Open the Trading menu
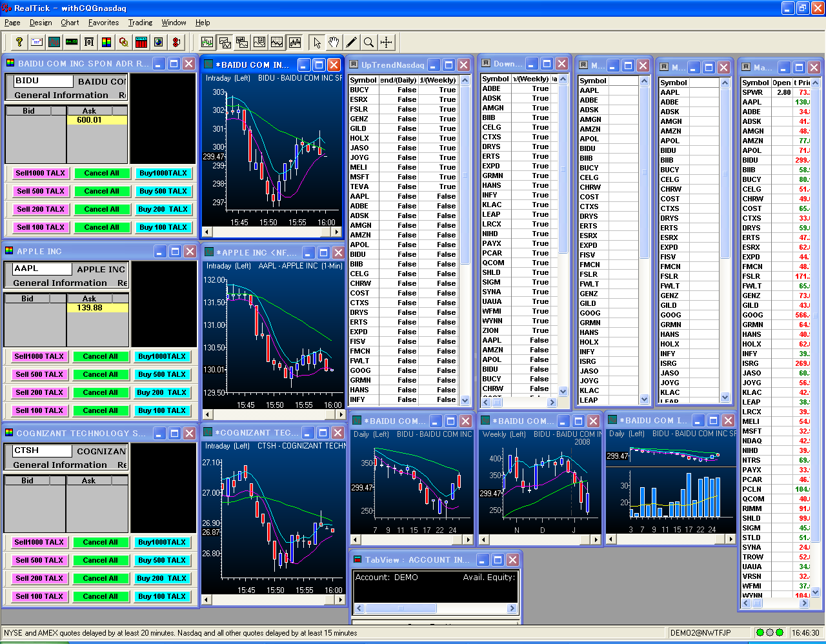826x644 pixels. pos(140,23)
